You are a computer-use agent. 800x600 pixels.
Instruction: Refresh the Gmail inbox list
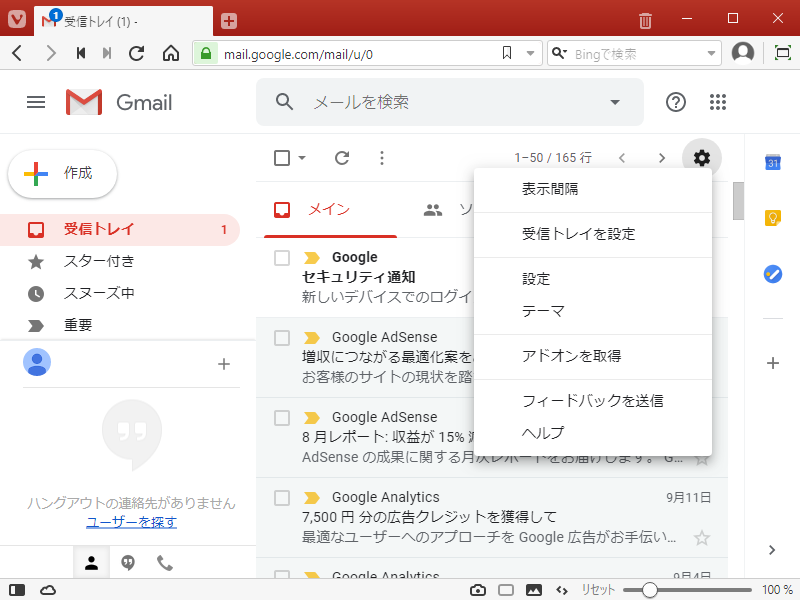[342, 158]
